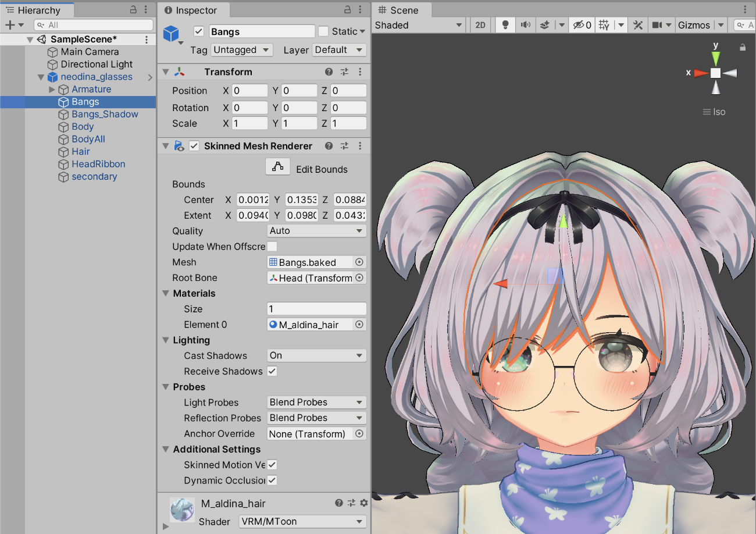Open the Gizmos menu button
Viewport: 756px width, 534px height.
coord(694,25)
